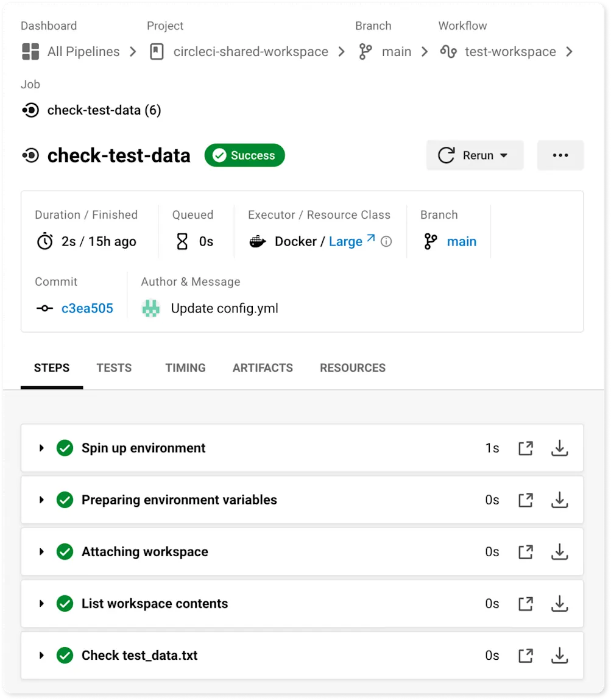Click the Large resource class link
611x700 pixels.
[x=345, y=241]
